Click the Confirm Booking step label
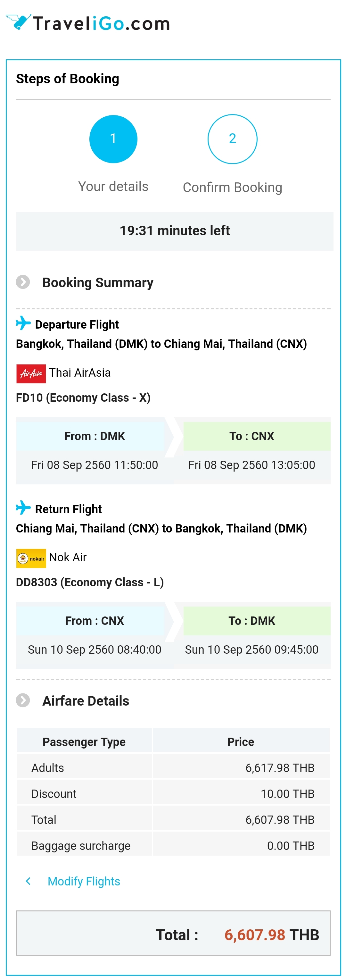 click(232, 187)
